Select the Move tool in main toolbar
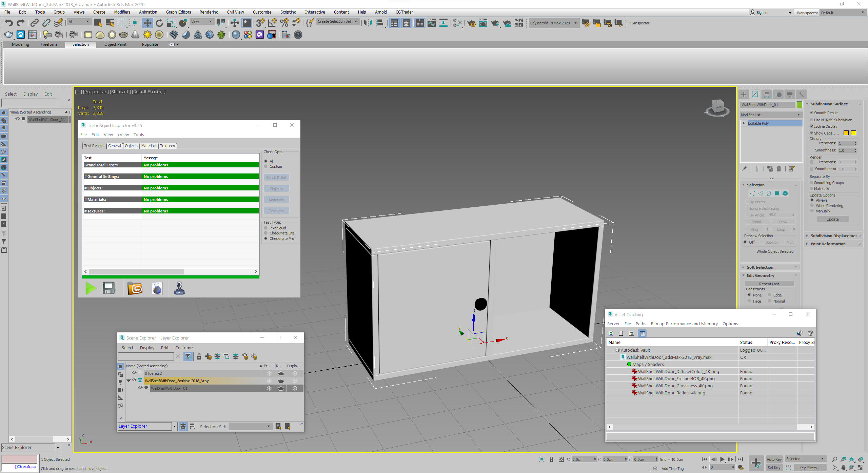This screenshot has height=473, width=868. click(147, 23)
